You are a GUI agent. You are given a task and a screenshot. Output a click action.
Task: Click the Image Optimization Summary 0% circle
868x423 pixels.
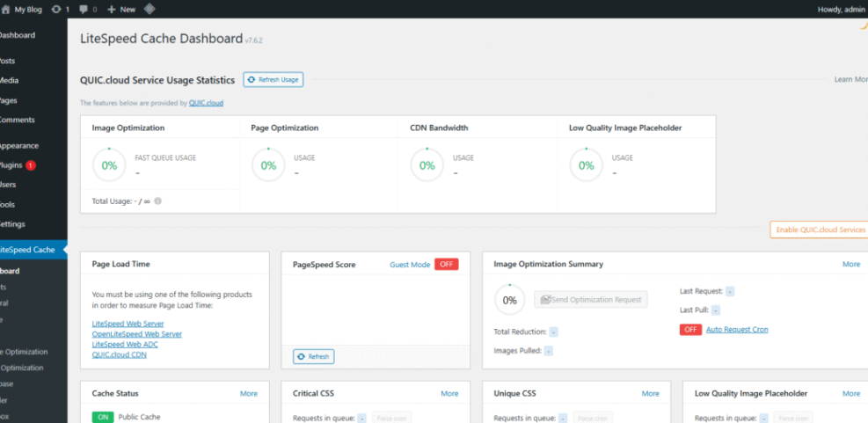coord(509,300)
